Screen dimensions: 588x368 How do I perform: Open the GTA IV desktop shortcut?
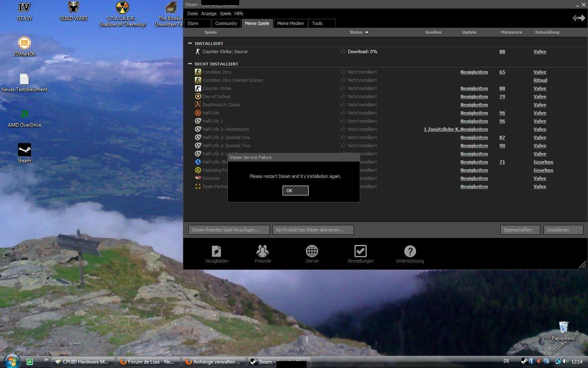[24, 11]
